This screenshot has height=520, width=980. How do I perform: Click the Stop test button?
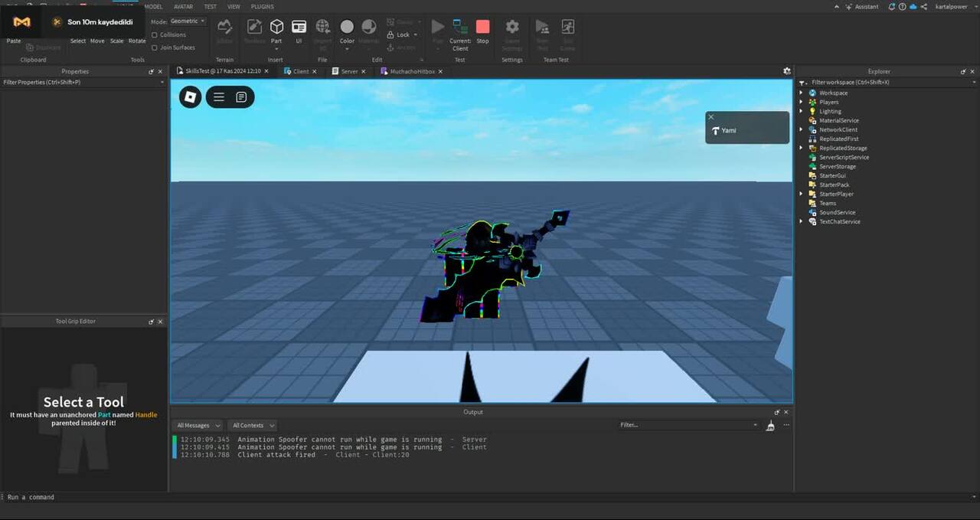482,31
